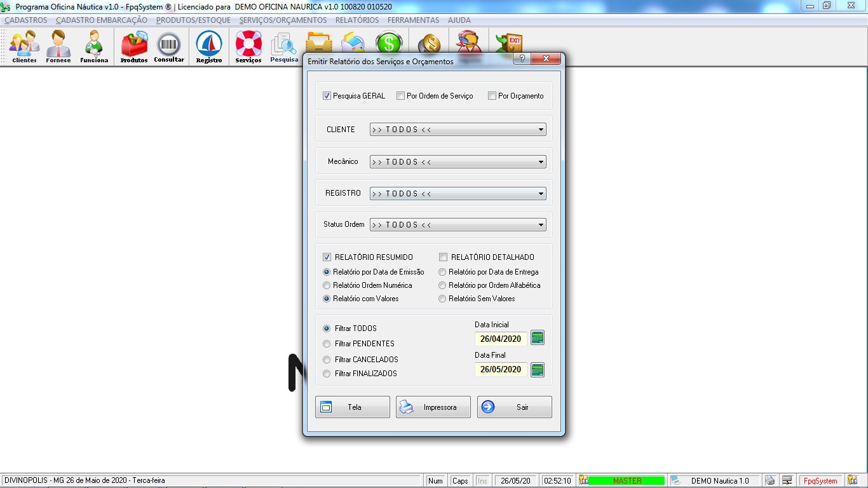The height and width of the screenshot is (488, 868).
Task: Open the FERRAMENTAS menu
Action: click(414, 20)
